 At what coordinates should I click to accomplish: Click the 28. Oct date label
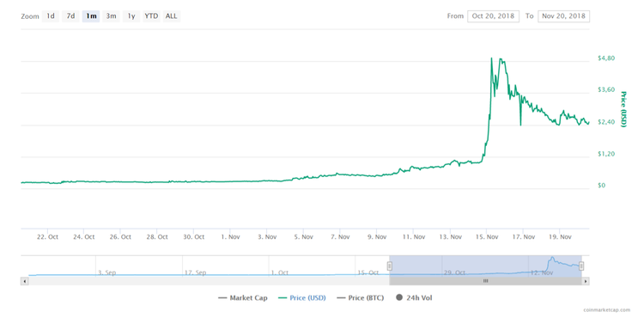point(157,237)
